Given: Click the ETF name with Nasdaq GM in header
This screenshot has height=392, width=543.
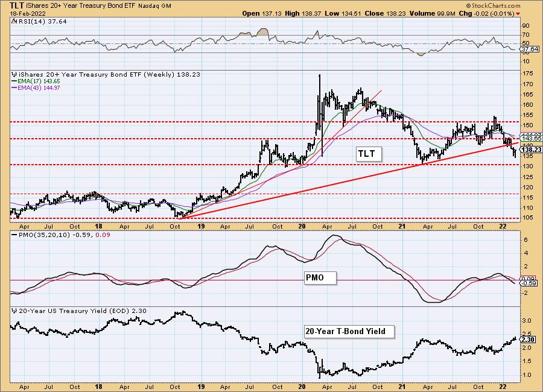Looking at the screenshot, I should pos(99,5).
